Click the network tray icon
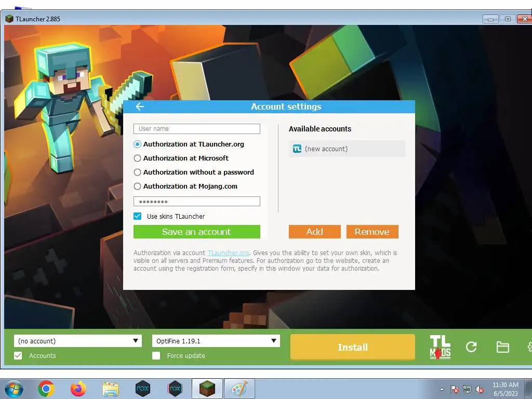The width and height of the screenshot is (532, 399). point(467,389)
